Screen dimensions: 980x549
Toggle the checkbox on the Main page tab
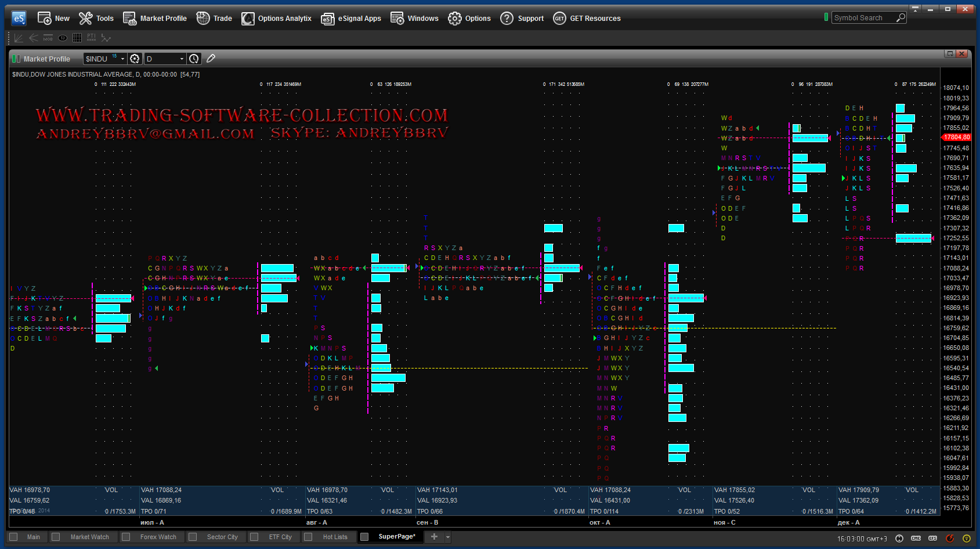point(14,537)
